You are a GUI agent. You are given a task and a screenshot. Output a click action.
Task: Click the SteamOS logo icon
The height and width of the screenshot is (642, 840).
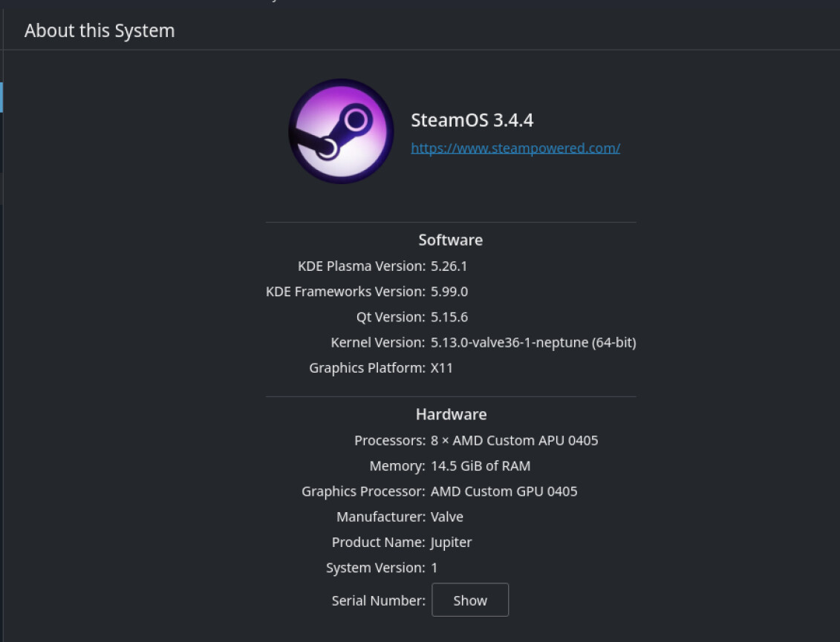point(341,131)
